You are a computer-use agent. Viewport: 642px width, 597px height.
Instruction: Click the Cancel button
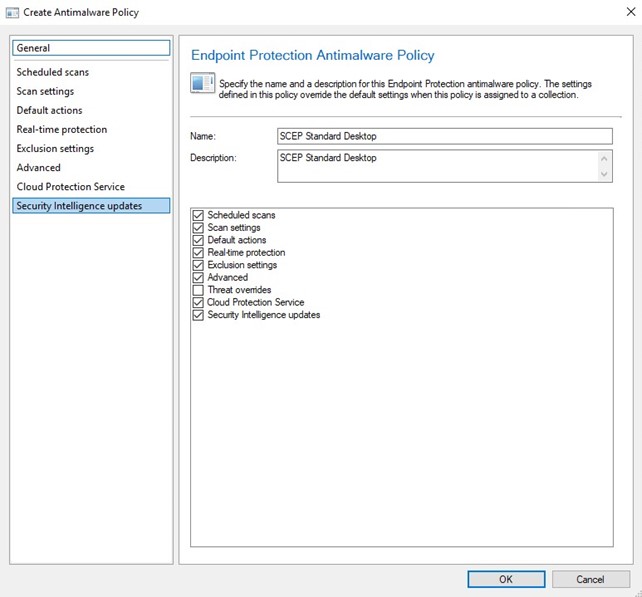[590, 579]
